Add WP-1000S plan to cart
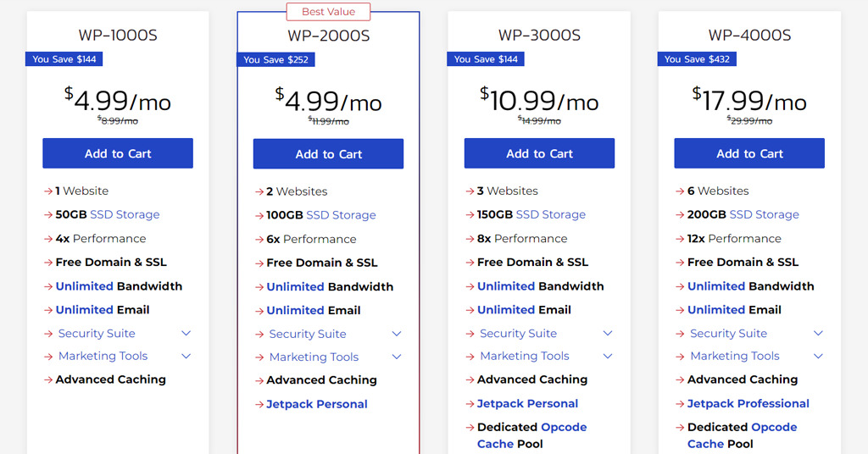The height and width of the screenshot is (454, 868). pyautogui.click(x=118, y=153)
